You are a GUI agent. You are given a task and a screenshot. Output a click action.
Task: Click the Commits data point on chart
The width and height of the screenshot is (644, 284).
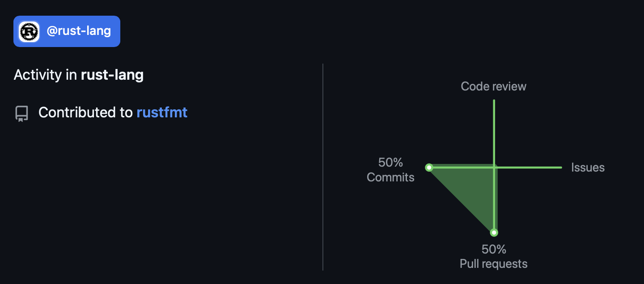pyautogui.click(x=429, y=168)
